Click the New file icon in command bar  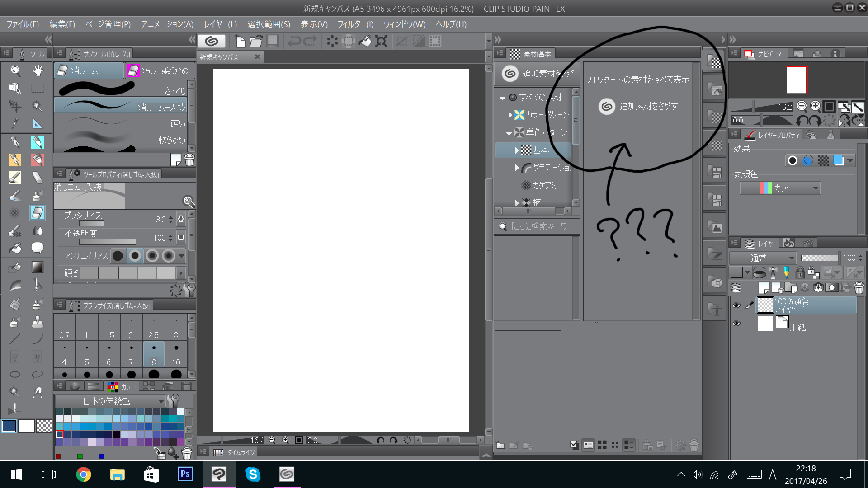point(241,42)
